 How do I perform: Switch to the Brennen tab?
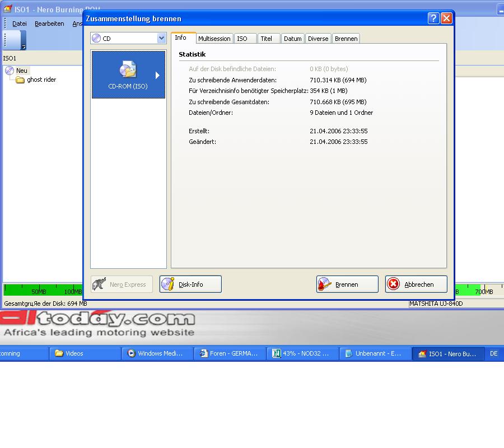tap(346, 39)
